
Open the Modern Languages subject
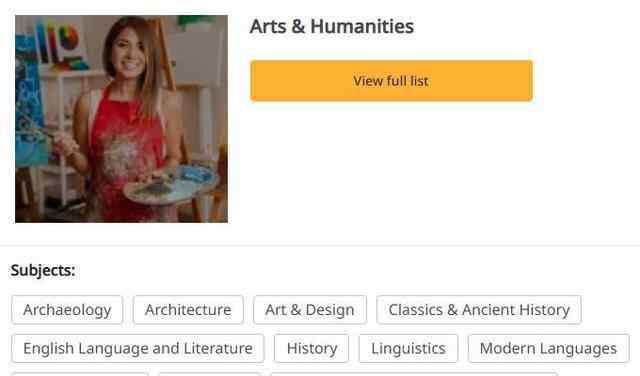click(x=549, y=348)
